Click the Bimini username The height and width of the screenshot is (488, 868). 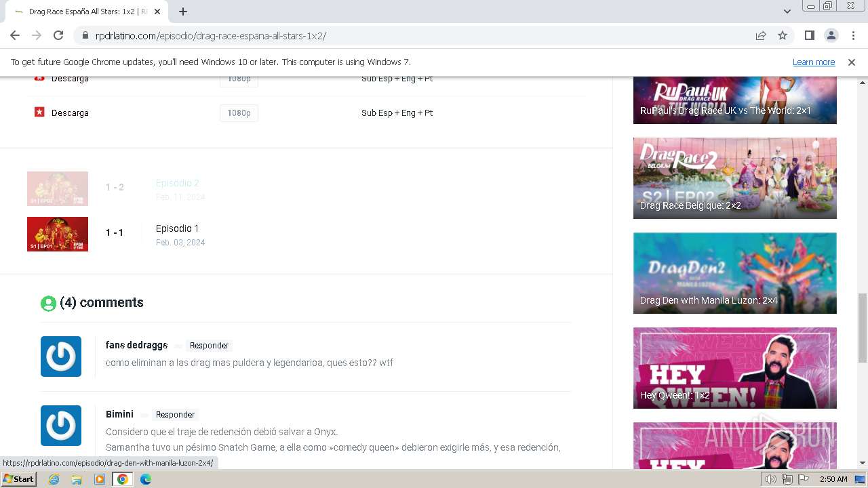(119, 414)
